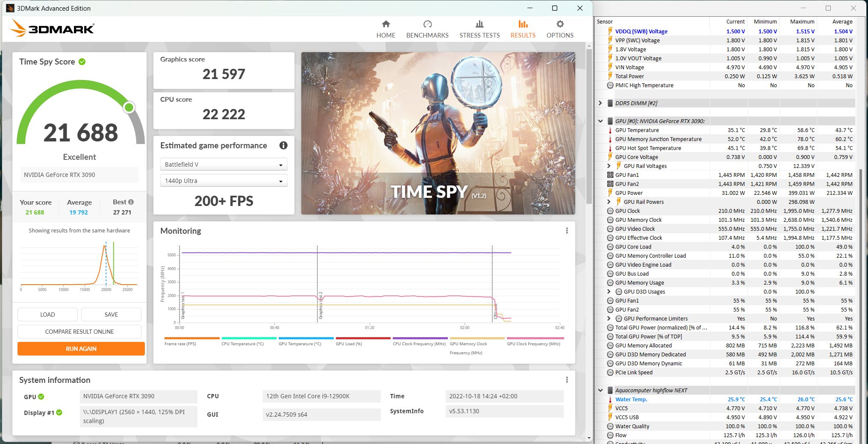Open the Battlefield V game dropdown
Screen dimensions: 868x444
click(x=224, y=165)
